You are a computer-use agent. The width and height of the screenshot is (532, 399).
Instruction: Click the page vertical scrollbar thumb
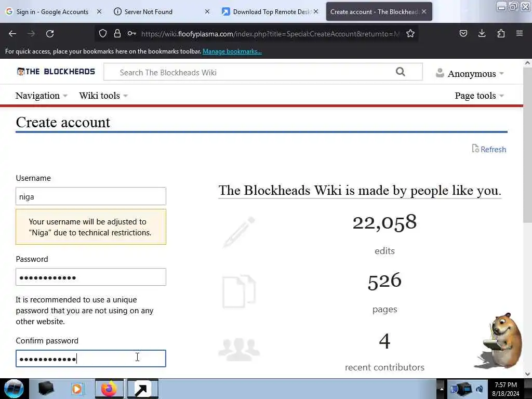(x=527, y=145)
